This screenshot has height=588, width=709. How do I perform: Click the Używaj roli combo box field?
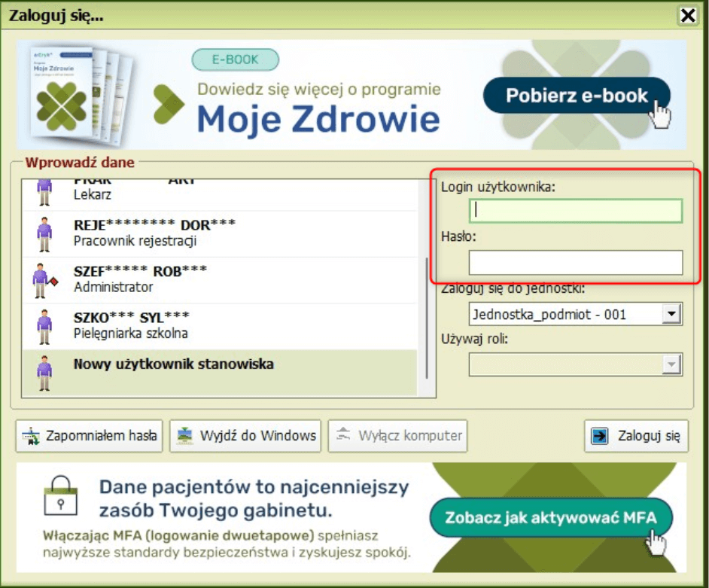point(576,364)
